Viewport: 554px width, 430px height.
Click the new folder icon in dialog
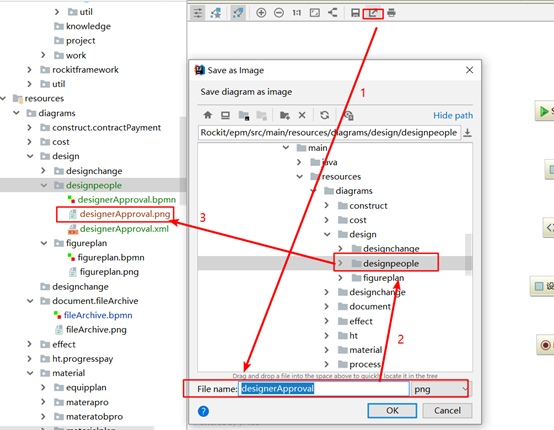pos(284,115)
